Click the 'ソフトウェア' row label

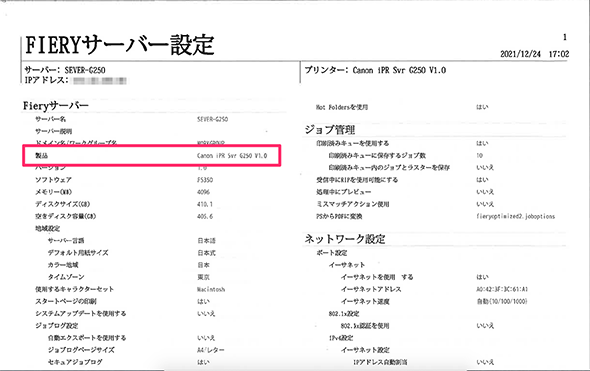point(53,180)
